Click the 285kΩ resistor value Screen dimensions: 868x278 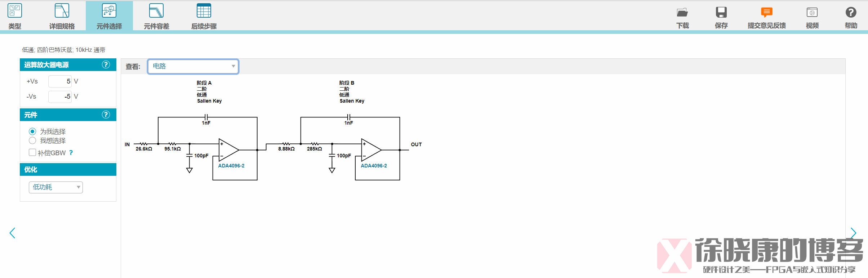coord(315,149)
